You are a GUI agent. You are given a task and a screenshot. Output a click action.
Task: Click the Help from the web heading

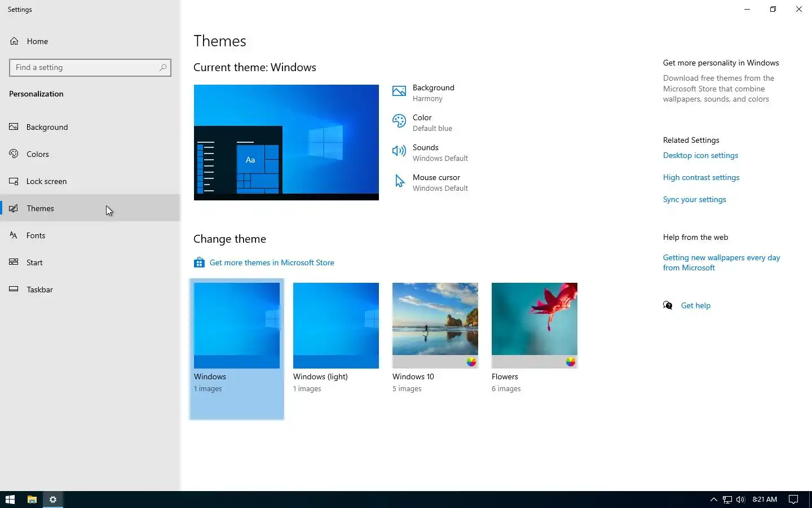695,237
